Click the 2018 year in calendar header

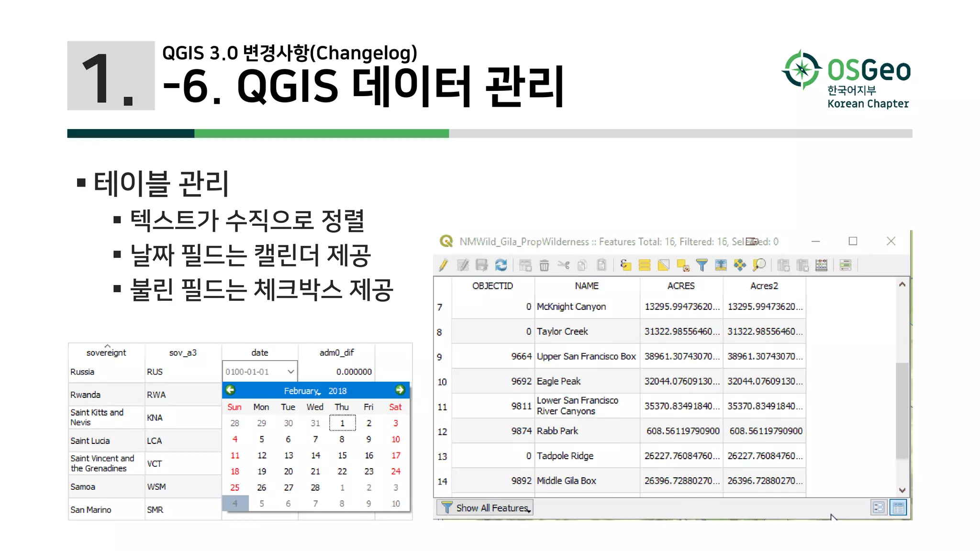pyautogui.click(x=337, y=391)
